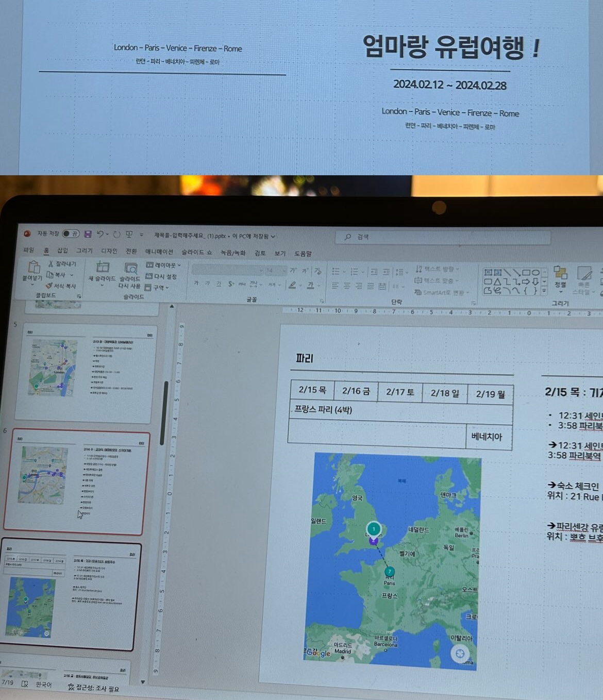Image resolution: width=603 pixels, height=700 pixels.
Task: Click the align left icon
Action: (x=335, y=286)
